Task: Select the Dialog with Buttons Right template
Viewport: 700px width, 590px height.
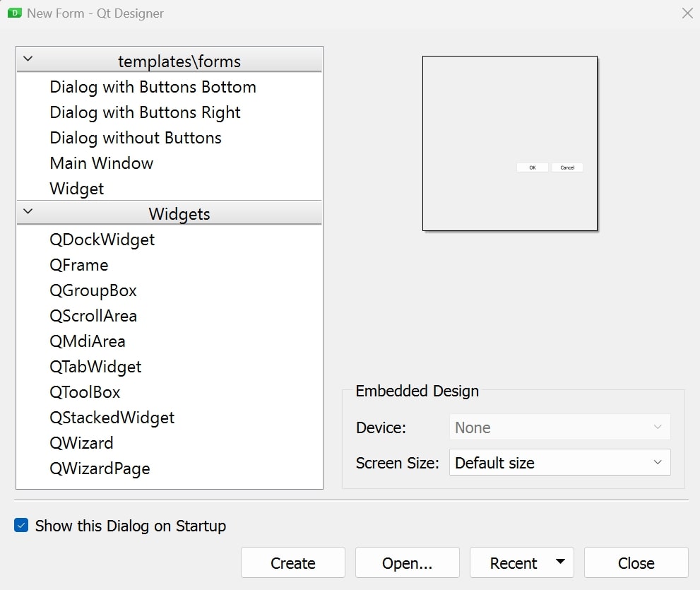Action: [x=145, y=112]
